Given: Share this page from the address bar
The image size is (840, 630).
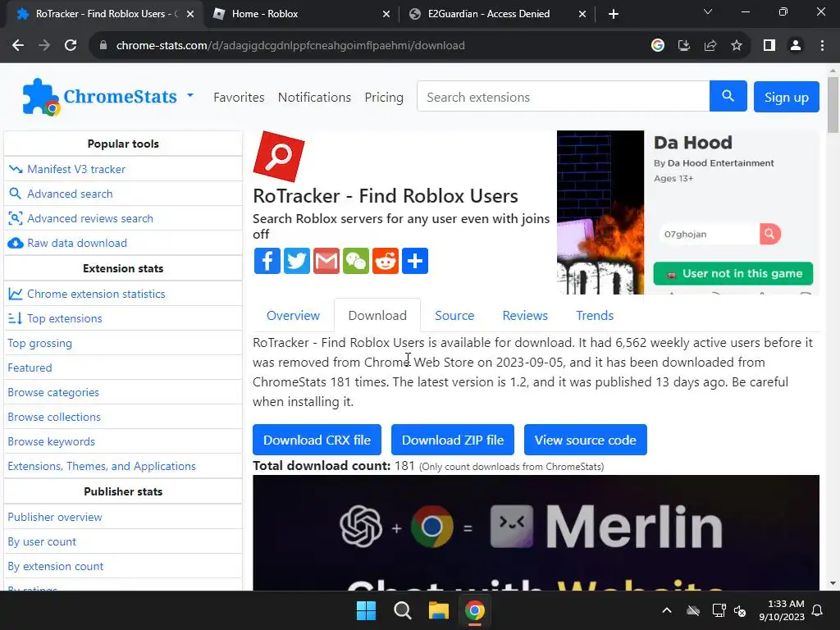Looking at the screenshot, I should [710, 46].
